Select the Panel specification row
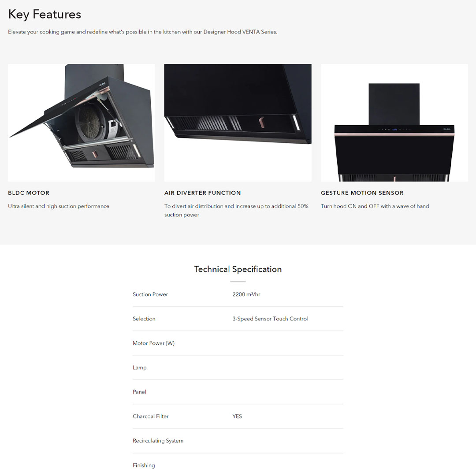This screenshot has width=476, height=476. tap(238, 392)
